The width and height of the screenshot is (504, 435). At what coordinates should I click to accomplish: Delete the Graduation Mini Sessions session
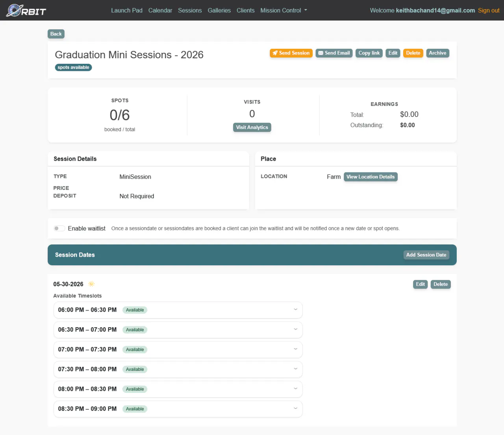point(413,53)
